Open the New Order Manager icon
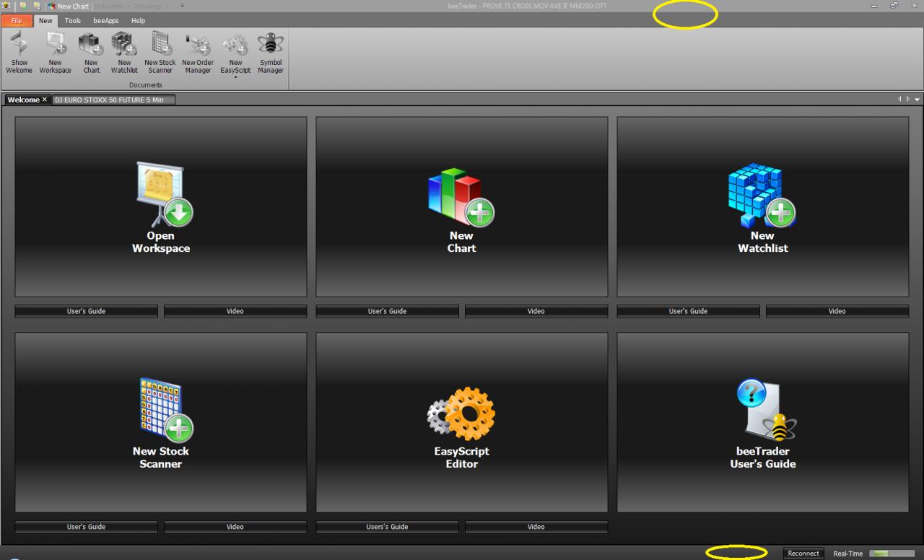The image size is (924, 560). pos(198,52)
